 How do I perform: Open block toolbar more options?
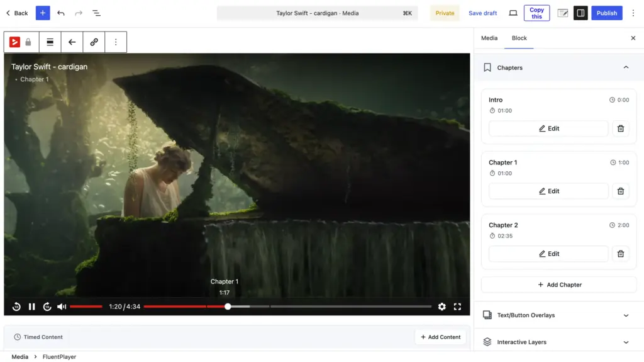point(116,42)
